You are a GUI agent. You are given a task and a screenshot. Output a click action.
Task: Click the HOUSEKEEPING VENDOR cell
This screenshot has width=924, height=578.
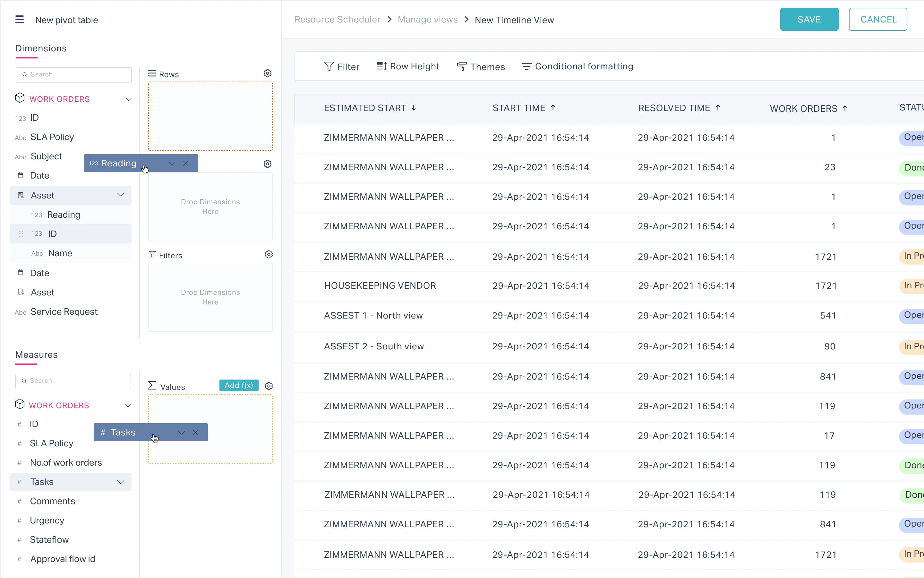click(380, 286)
